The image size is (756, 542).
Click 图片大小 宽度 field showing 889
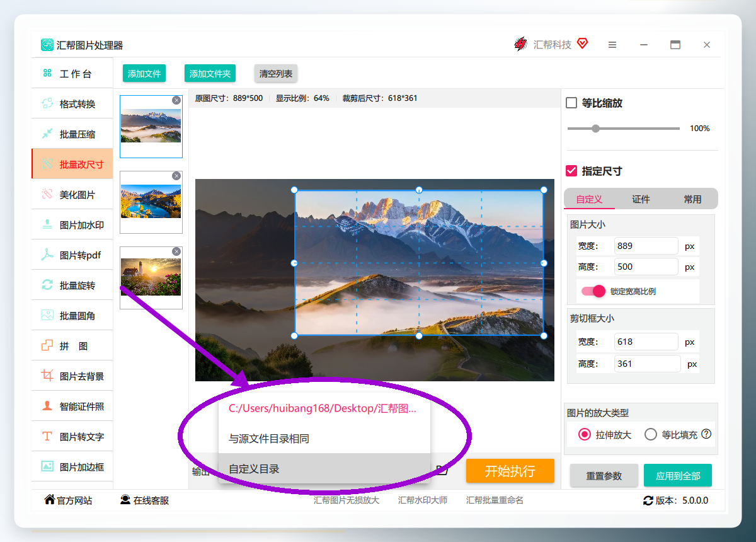(646, 246)
